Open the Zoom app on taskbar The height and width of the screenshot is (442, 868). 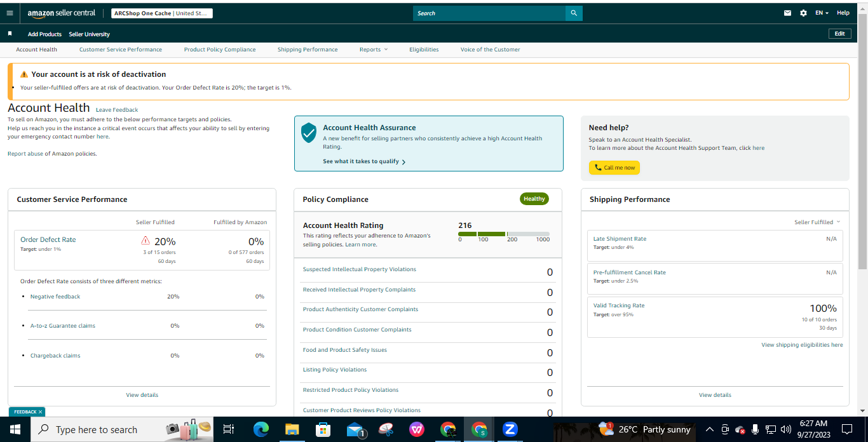pyautogui.click(x=510, y=429)
